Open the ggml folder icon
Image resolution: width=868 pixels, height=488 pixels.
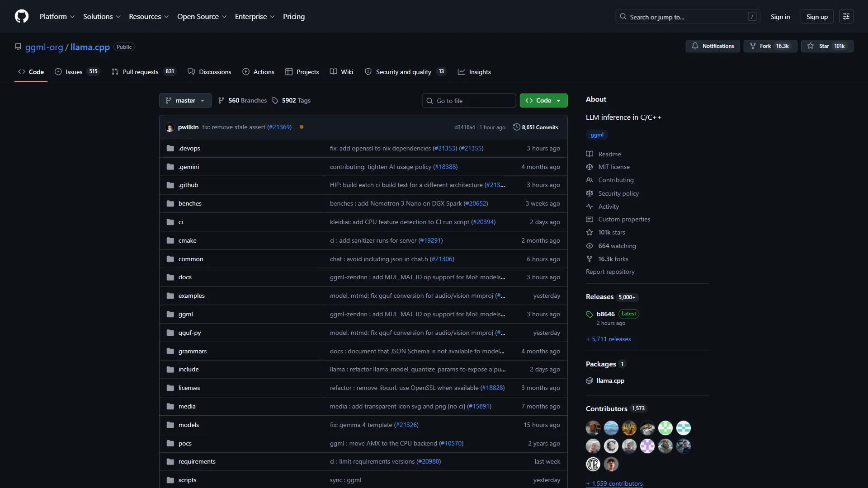[x=170, y=314]
